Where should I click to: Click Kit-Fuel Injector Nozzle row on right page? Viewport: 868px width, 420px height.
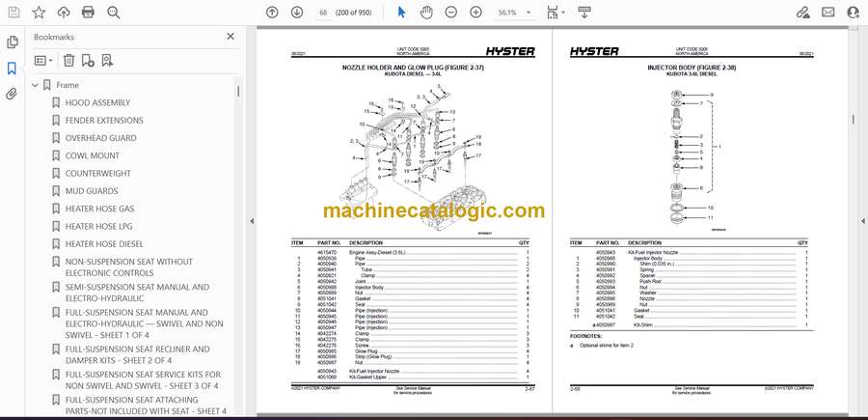690,253
